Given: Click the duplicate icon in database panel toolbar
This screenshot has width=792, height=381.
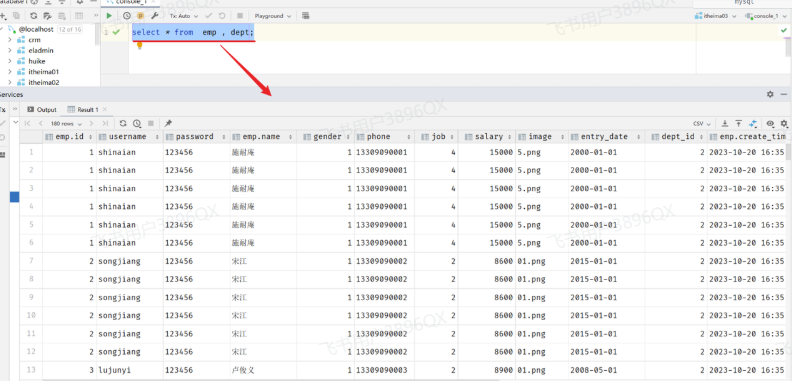Looking at the screenshot, I should click(17, 16).
